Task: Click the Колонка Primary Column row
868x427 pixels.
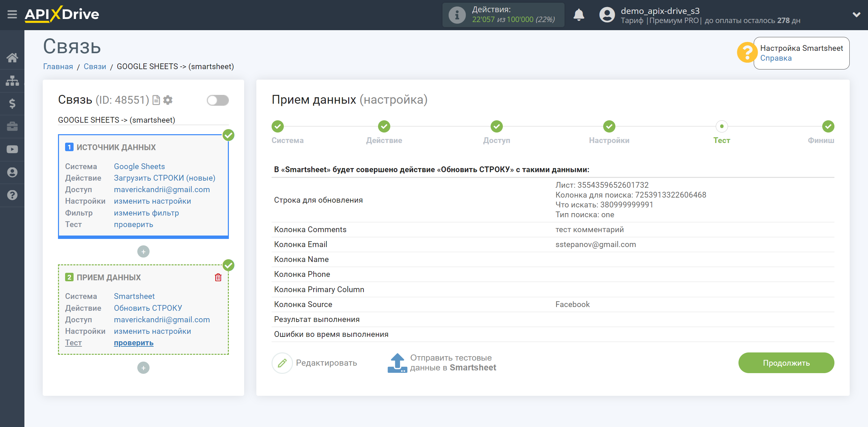Action: (x=553, y=290)
